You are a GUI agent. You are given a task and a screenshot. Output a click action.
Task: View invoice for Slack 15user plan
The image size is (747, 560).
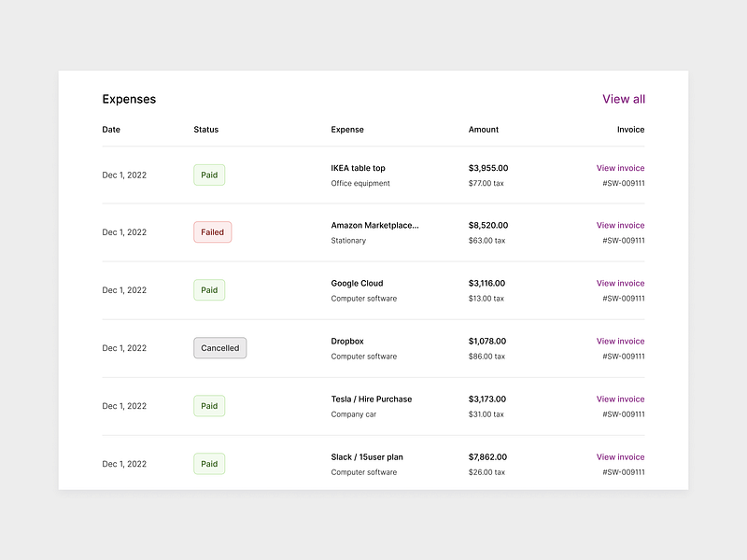(620, 456)
